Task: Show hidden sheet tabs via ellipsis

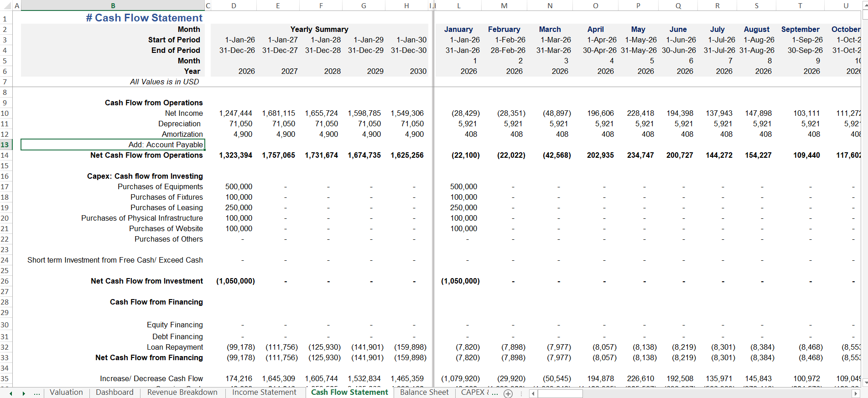Action: (x=37, y=393)
